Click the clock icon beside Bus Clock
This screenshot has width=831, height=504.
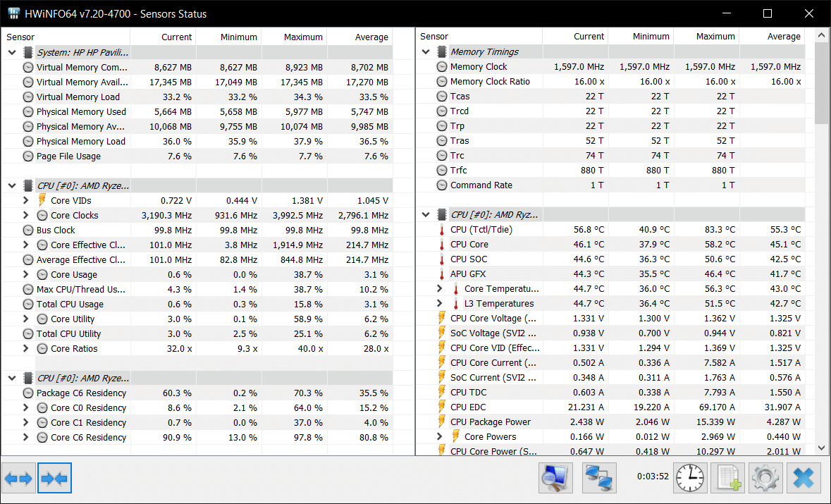tap(28, 230)
